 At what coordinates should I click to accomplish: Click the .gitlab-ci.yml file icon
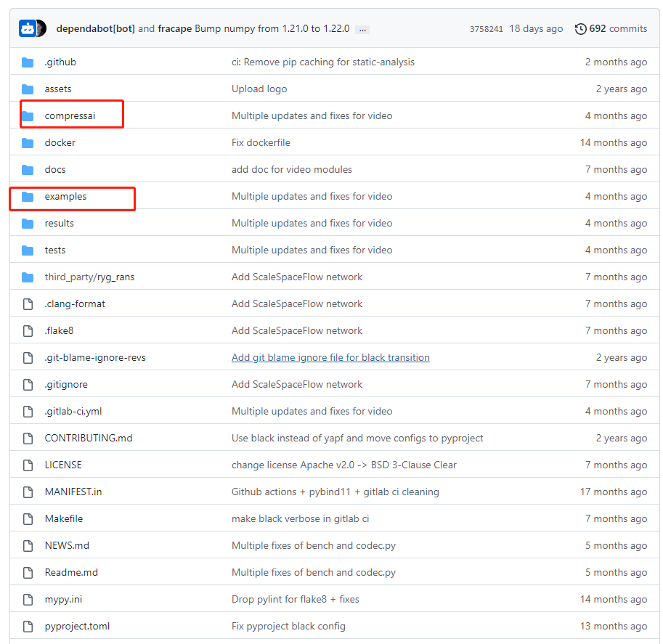[x=28, y=412]
